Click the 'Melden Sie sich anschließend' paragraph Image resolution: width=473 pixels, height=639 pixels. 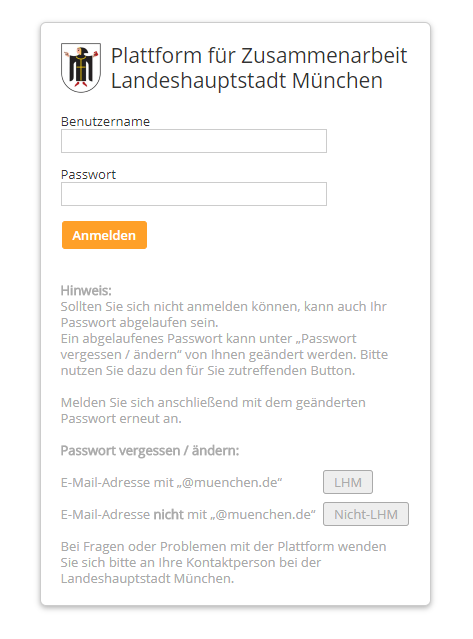click(x=213, y=410)
